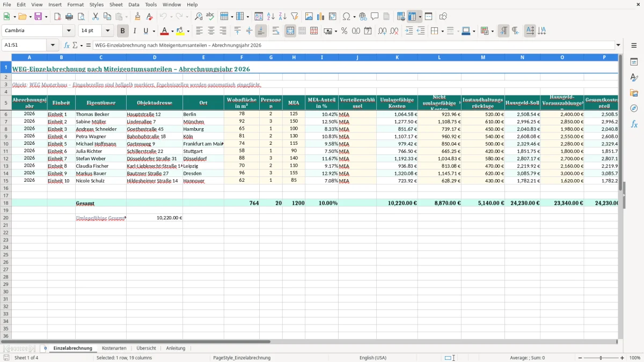
Task: Click the Insert Image icon
Action: click(309, 17)
